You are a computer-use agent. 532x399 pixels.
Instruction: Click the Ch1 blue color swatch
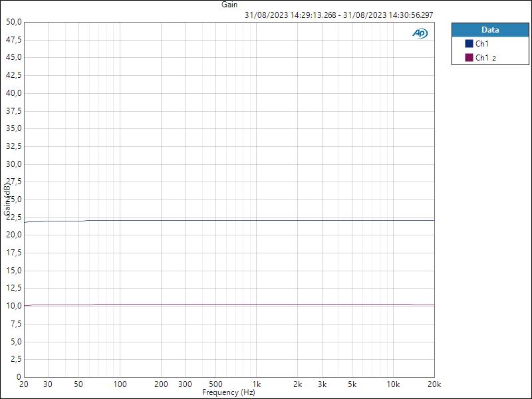469,43
